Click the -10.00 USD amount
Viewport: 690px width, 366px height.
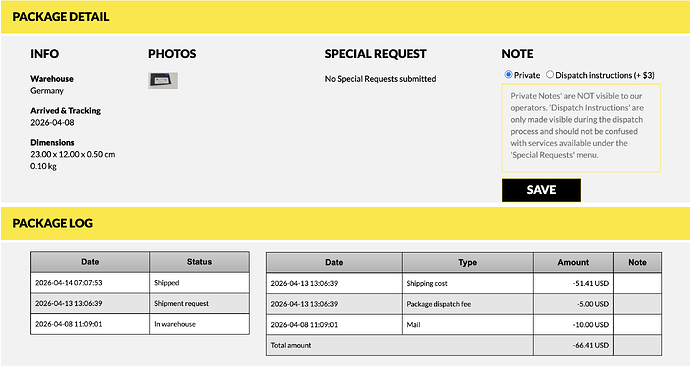tap(591, 325)
